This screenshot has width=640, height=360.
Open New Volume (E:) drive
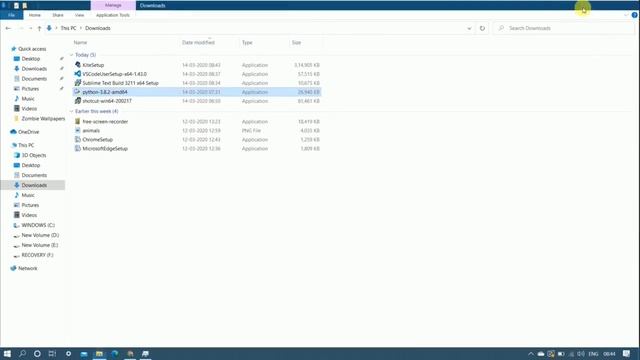coord(40,245)
